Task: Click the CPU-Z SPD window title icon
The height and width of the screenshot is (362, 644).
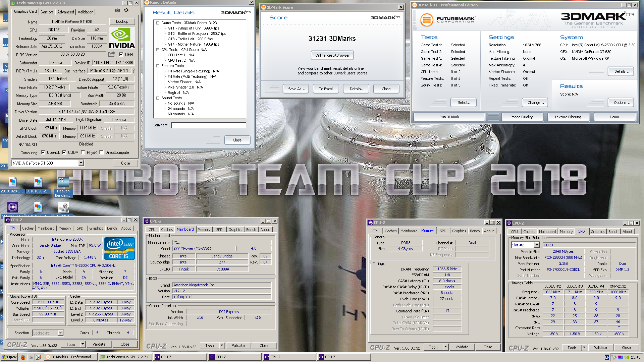Action: [x=509, y=223]
